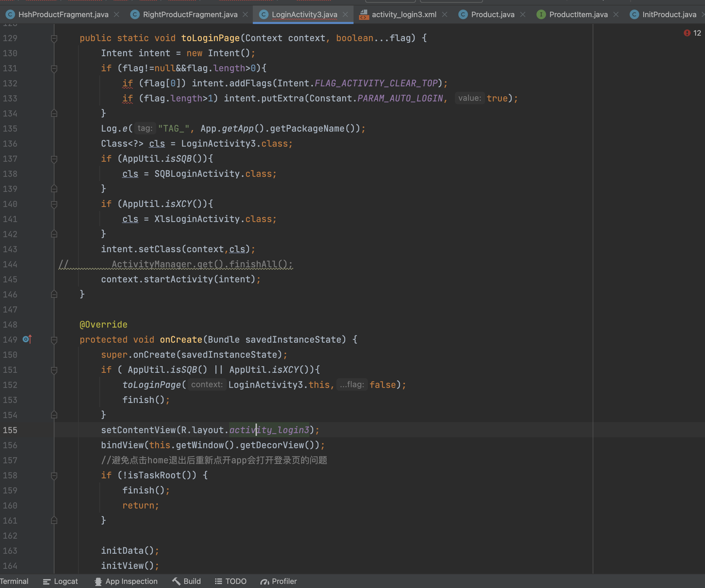Screen dimensions: 705x588
Task: Click SQBLoginActivity.class reference
Action: (x=213, y=174)
